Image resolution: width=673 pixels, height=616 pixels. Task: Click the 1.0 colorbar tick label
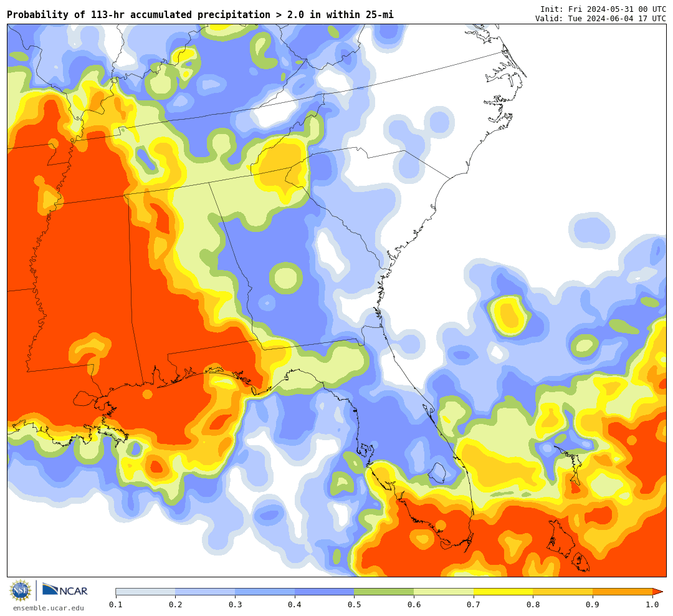653,605
